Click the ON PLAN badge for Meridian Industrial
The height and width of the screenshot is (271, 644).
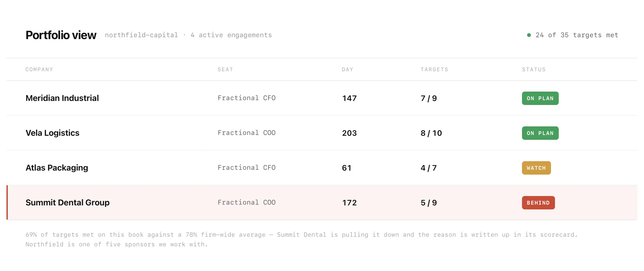[540, 98]
